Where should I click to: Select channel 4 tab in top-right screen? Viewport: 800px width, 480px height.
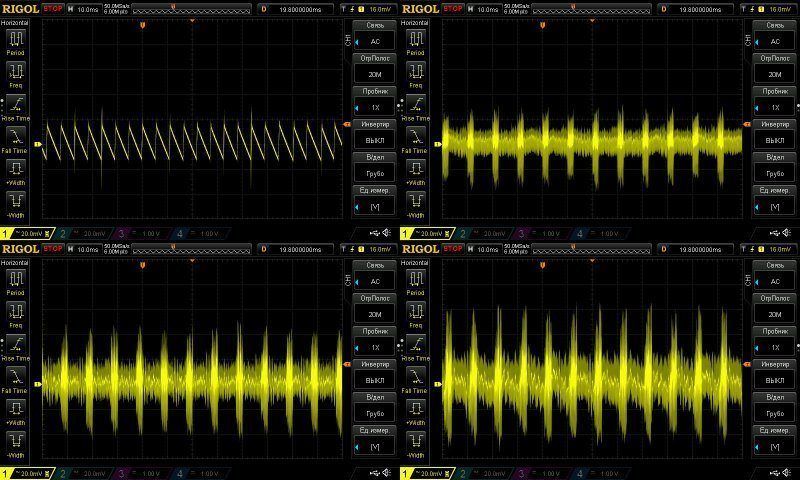click(601, 234)
